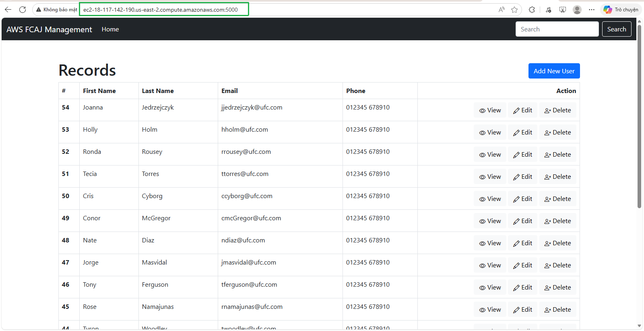The image size is (644, 331).
Task: View Nate Diaz's record
Action: point(490,243)
